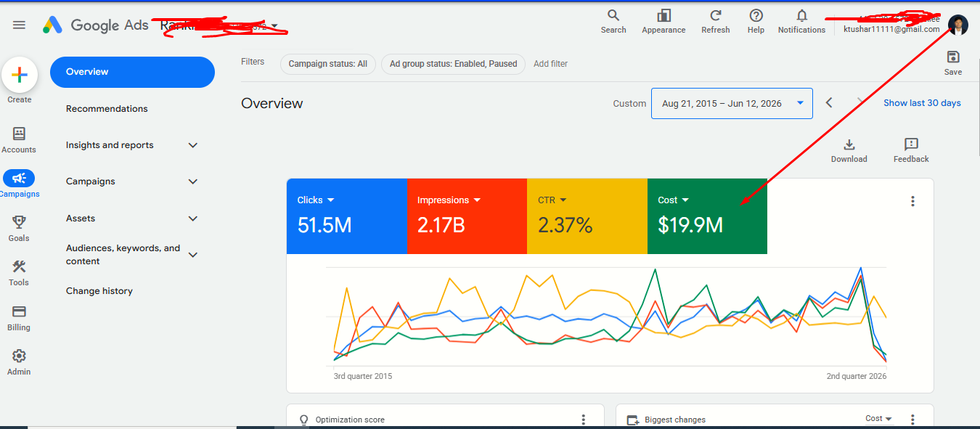Expand Audiences, keywords, and content
This screenshot has width=980, height=429.
point(193,255)
